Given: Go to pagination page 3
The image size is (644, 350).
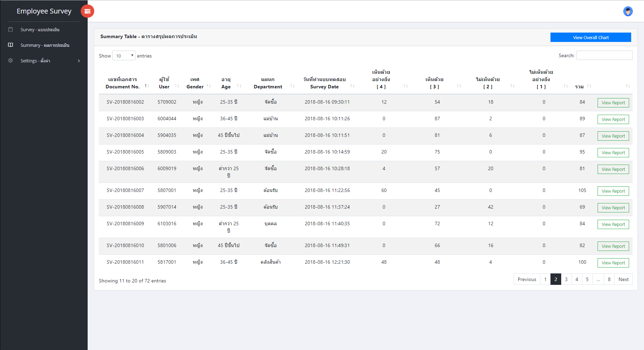Looking at the screenshot, I should tap(566, 279).
